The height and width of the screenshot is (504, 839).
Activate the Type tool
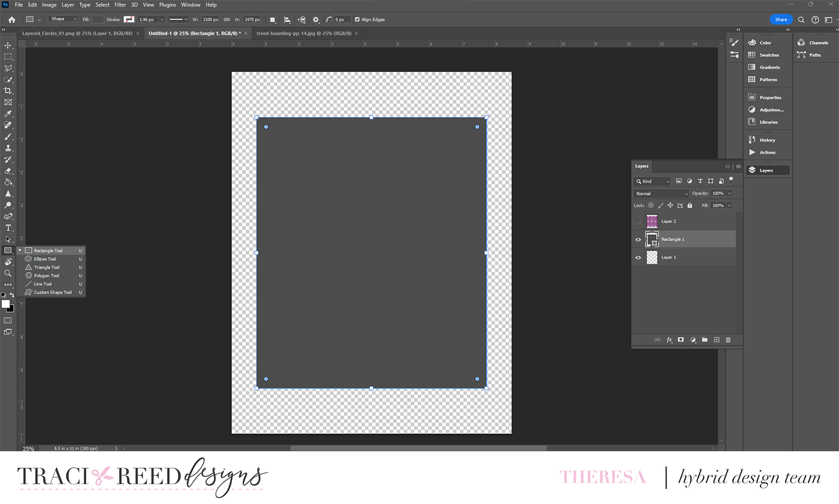[x=8, y=228]
